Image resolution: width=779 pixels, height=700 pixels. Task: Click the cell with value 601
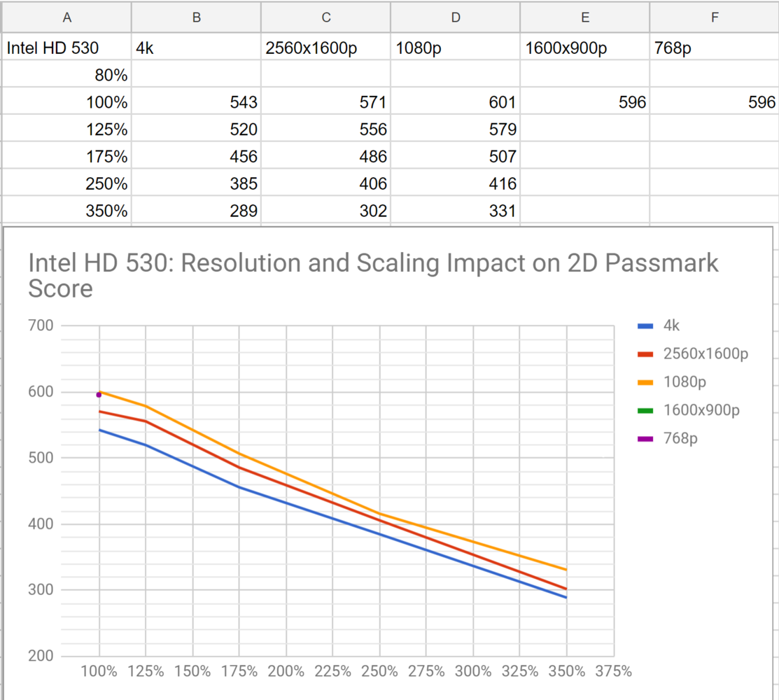456,101
